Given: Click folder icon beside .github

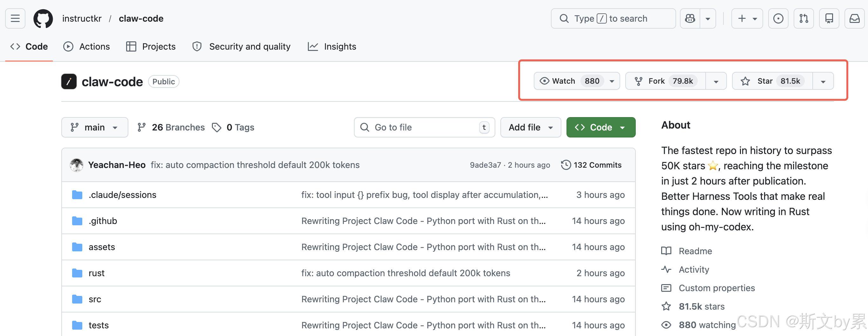Looking at the screenshot, I should pyautogui.click(x=77, y=220).
